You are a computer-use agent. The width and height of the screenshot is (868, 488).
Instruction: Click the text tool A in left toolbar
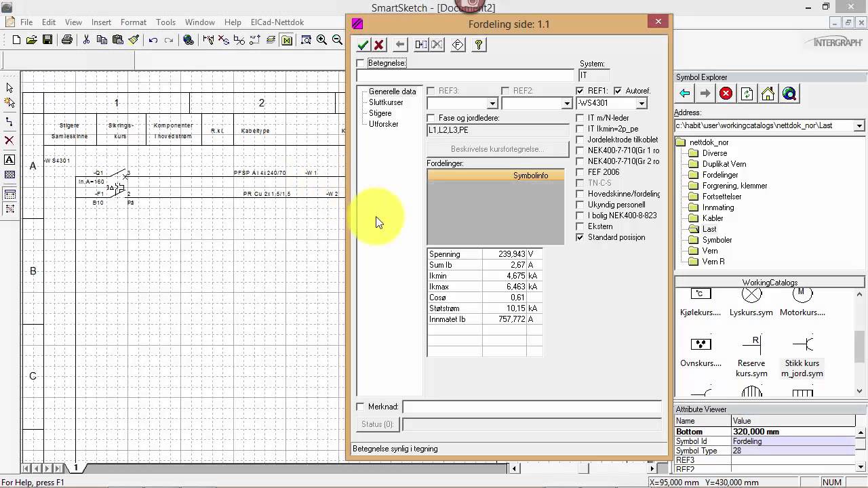tap(9, 160)
